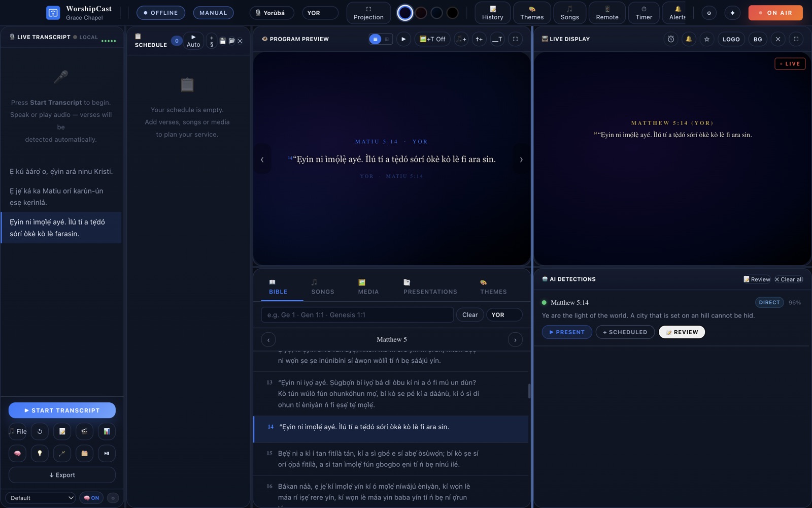The height and width of the screenshot is (508, 812).
Task: Click the lightbulb icon button
Action: (40, 453)
